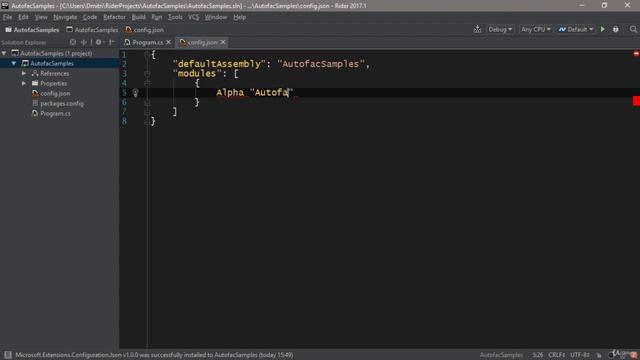The height and width of the screenshot is (360, 640).
Task: Open Search Everywhere magnifier icon
Action: click(x=633, y=29)
